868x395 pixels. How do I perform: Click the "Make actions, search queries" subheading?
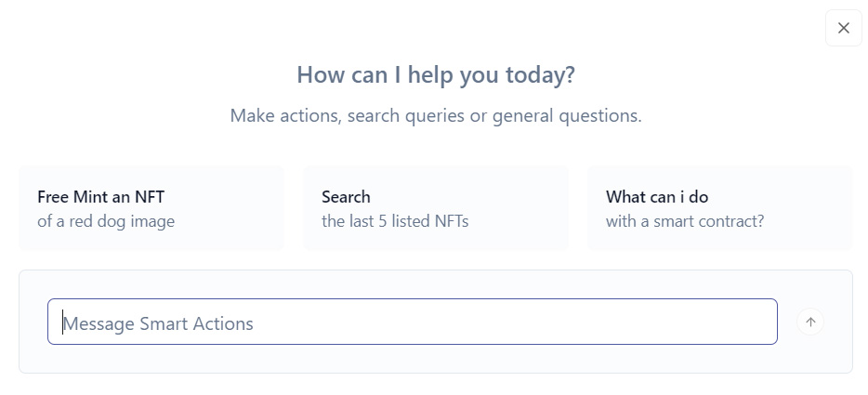pyautogui.click(x=435, y=116)
